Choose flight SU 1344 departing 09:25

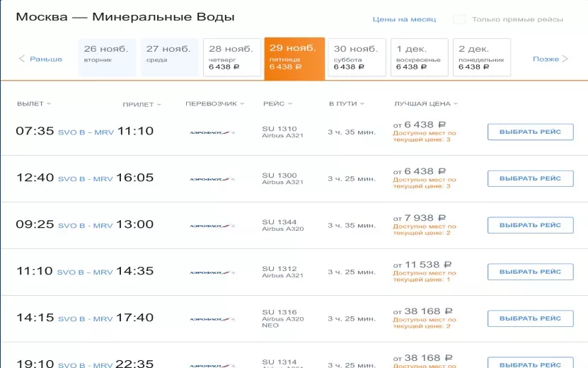click(x=530, y=225)
